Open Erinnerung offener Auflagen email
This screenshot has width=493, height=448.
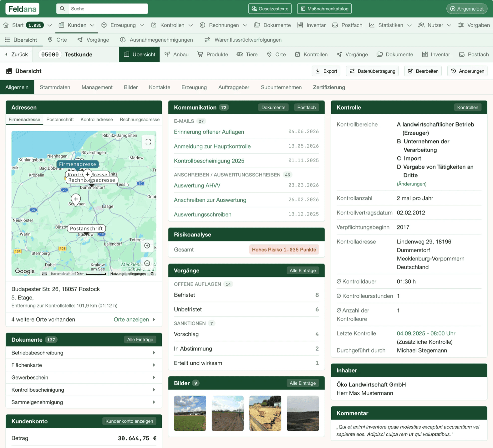(209, 132)
